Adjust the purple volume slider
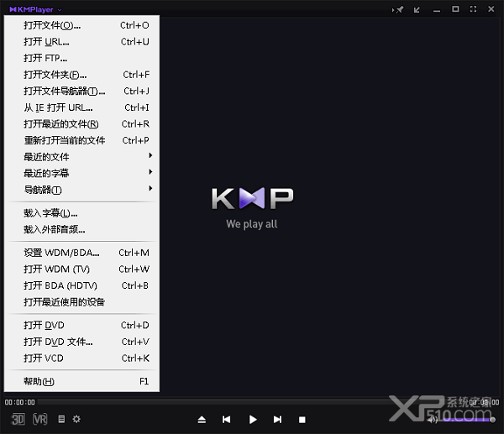 [468, 420]
